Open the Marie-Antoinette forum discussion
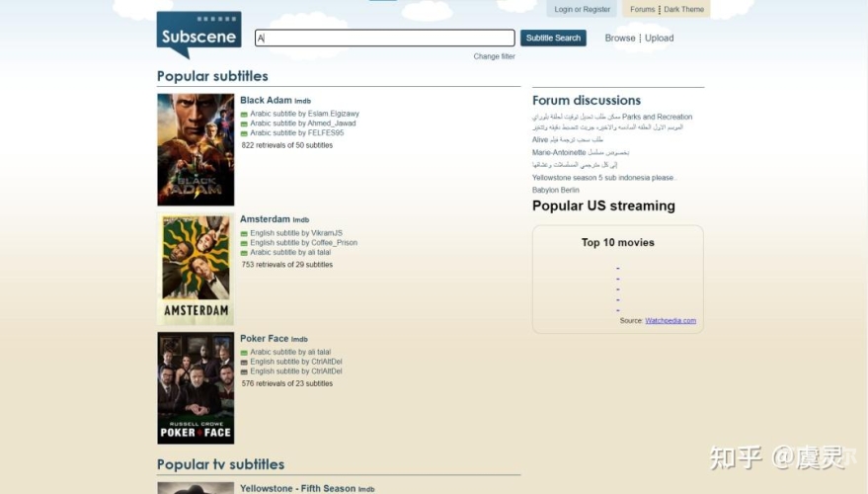Image resolution: width=868 pixels, height=494 pixels. click(x=580, y=152)
